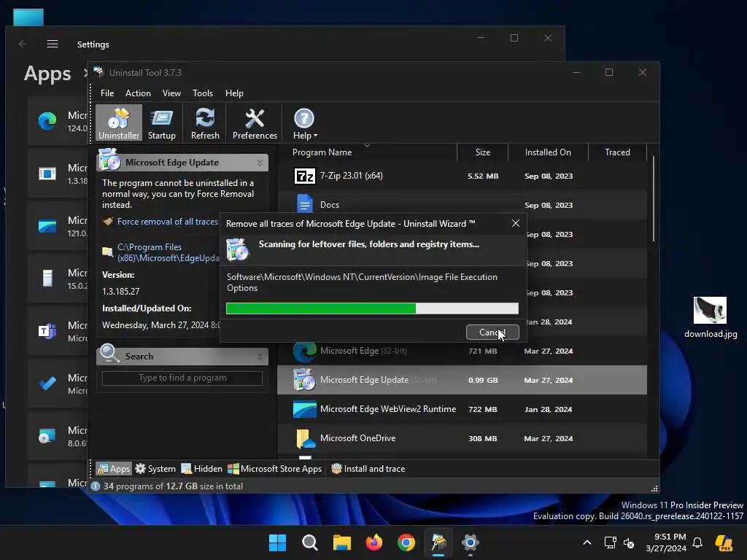The width and height of the screenshot is (747, 560).
Task: Click the 308 MB size value
Action: tap(482, 438)
